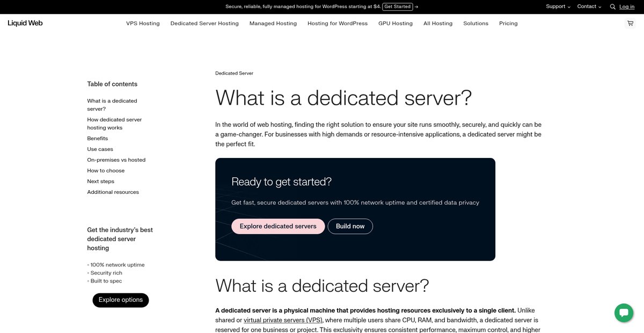Jump to How to choose section
644x333 pixels.
pos(106,171)
